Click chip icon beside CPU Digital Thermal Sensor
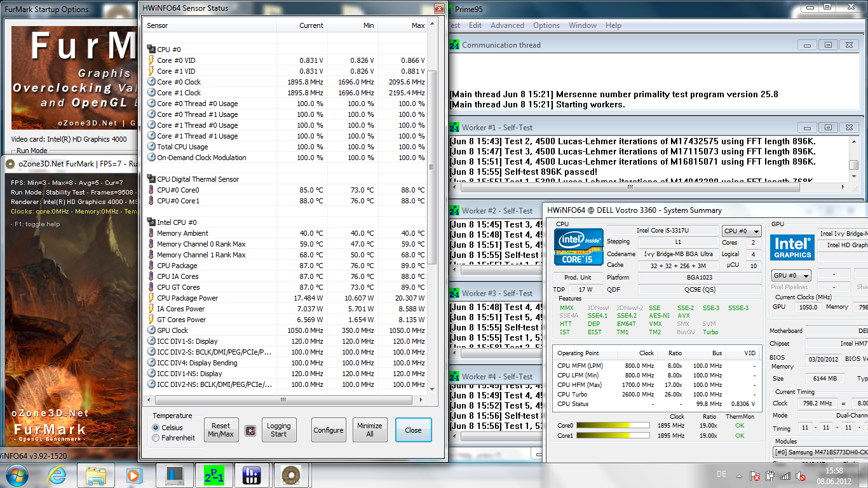 click(x=151, y=179)
